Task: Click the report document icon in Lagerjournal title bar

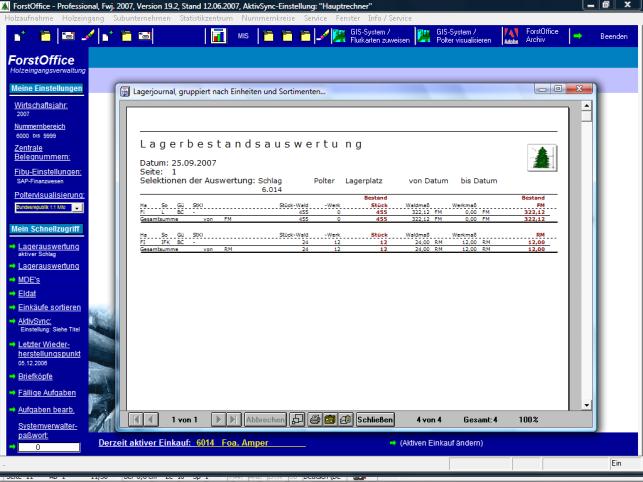Action: point(125,91)
